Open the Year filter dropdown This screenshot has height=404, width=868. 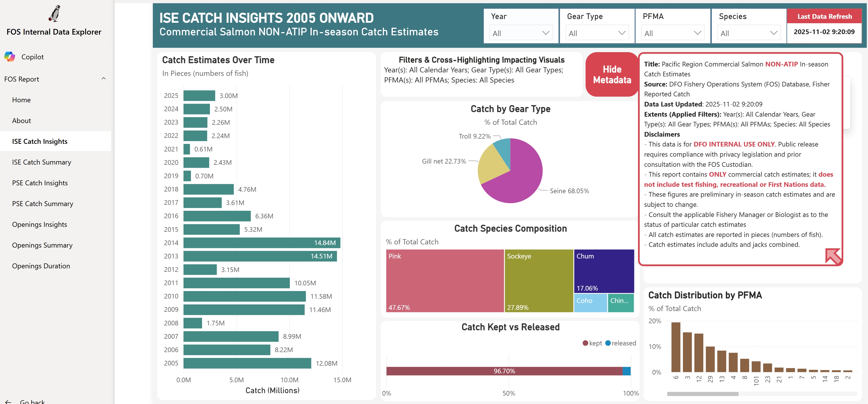(520, 33)
